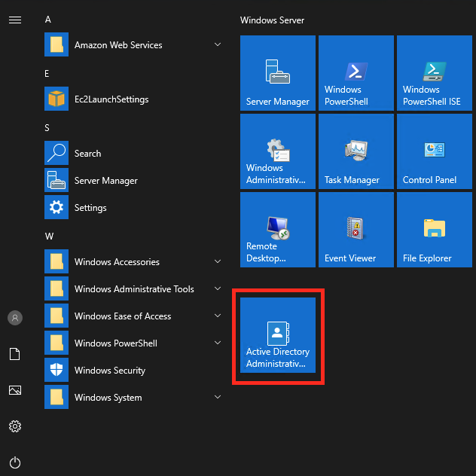Screen dimensions: 476x476
Task: Open the Settings gear in left rail
Action: [x=15, y=426]
